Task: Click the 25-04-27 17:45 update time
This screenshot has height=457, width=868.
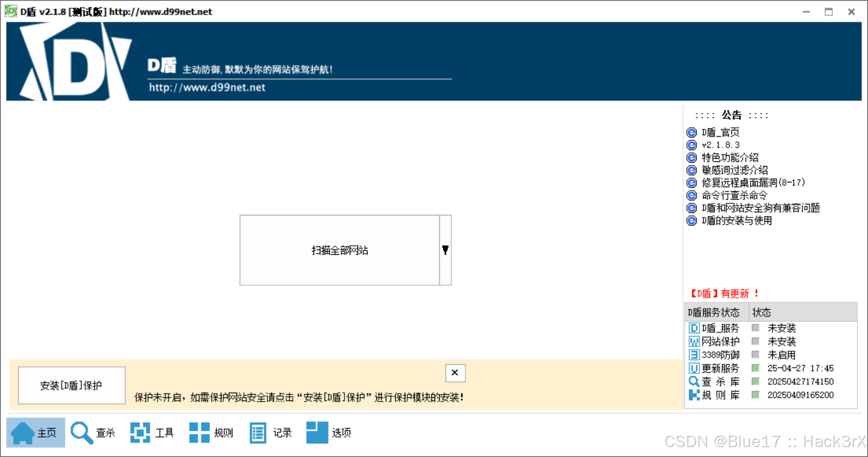Action: pyautogui.click(x=800, y=368)
